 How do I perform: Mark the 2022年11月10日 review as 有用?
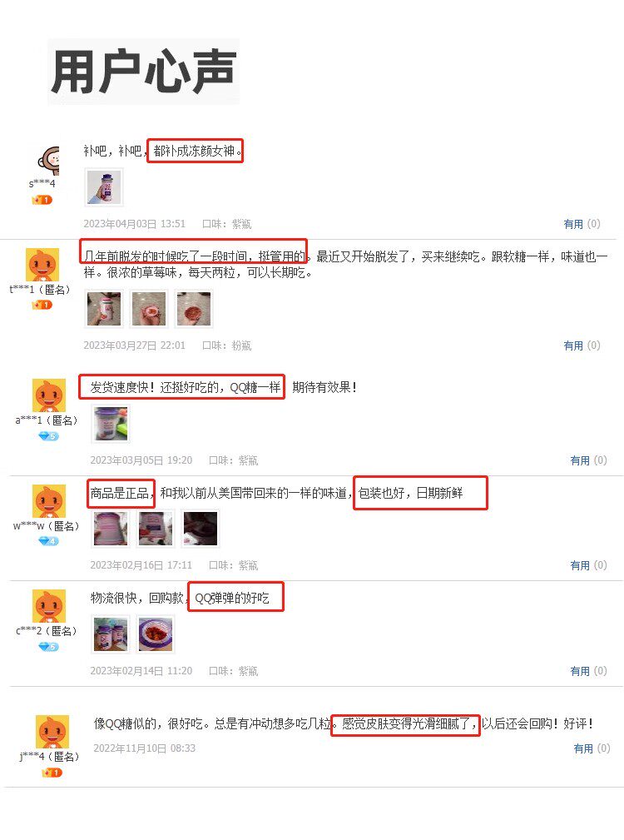click(592, 748)
